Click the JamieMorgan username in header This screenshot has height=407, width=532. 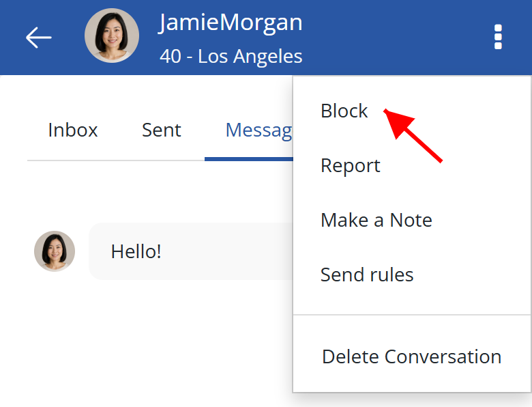(231, 23)
